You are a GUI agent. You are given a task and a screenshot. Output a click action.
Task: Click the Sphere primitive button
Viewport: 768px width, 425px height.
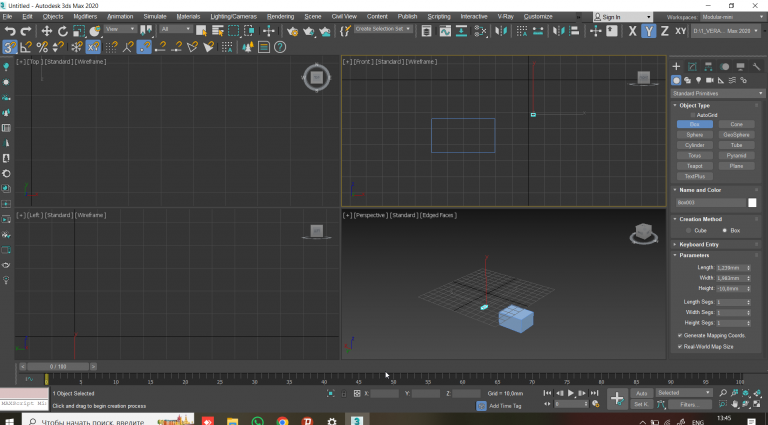[x=695, y=135]
